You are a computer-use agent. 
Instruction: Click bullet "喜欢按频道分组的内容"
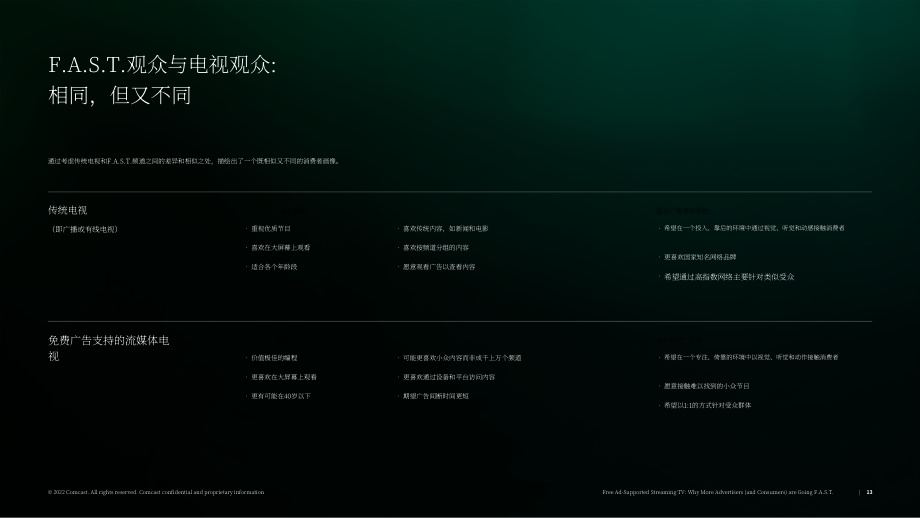click(435, 248)
